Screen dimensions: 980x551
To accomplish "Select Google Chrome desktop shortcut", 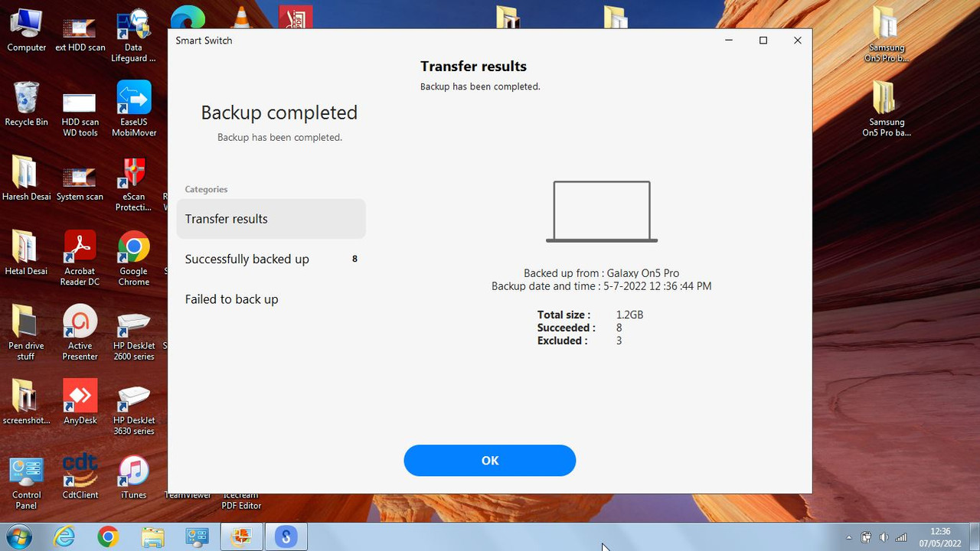I will pos(134,259).
